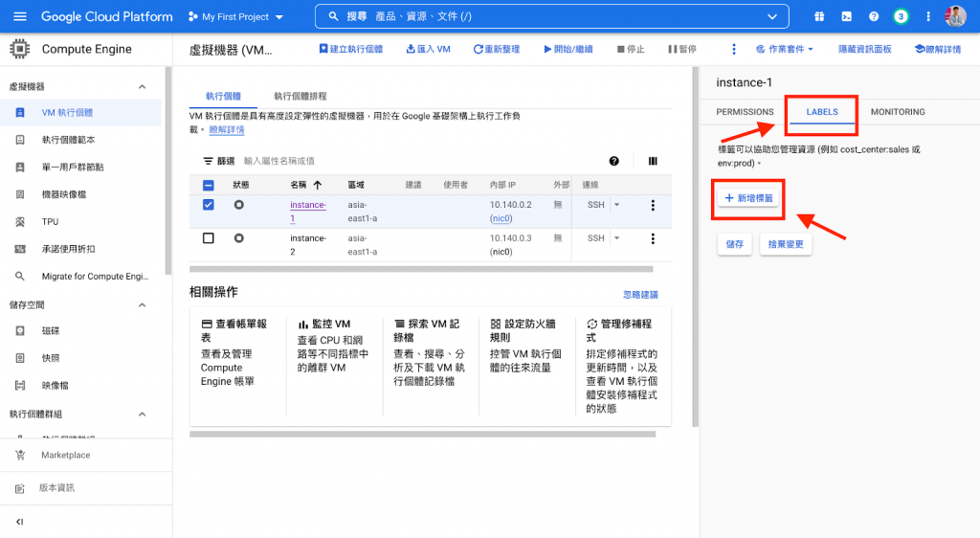Select VM 執行個體 in sidebar
The height and width of the screenshot is (538, 980).
coord(81,112)
